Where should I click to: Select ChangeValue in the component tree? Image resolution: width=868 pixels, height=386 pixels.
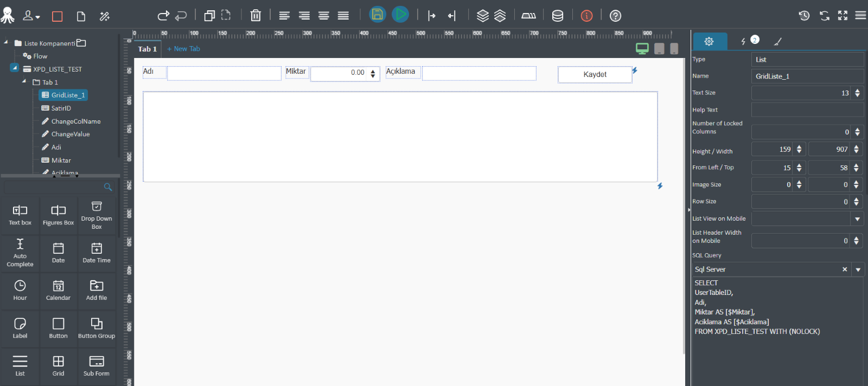pos(66,134)
